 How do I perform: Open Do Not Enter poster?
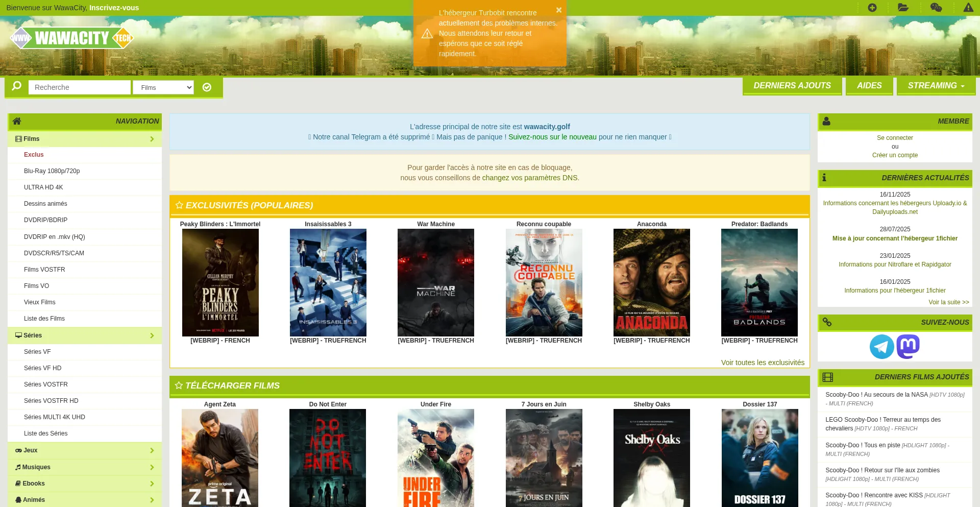tap(328, 458)
